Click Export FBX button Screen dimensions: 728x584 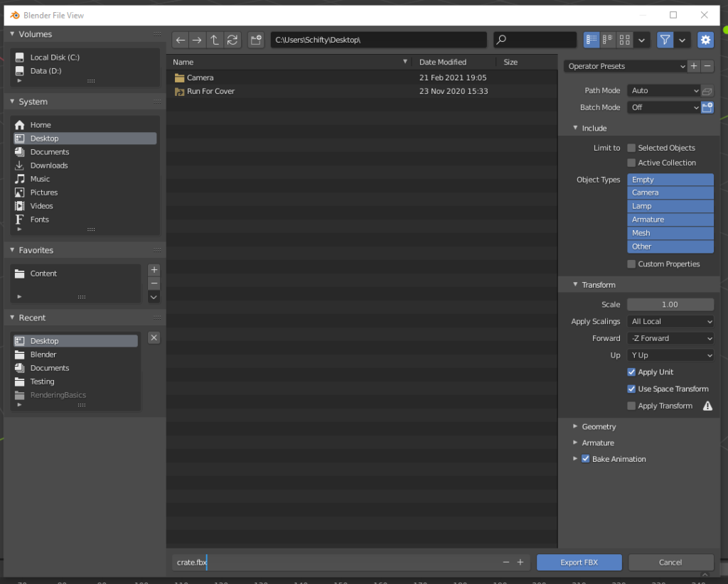[x=579, y=562]
